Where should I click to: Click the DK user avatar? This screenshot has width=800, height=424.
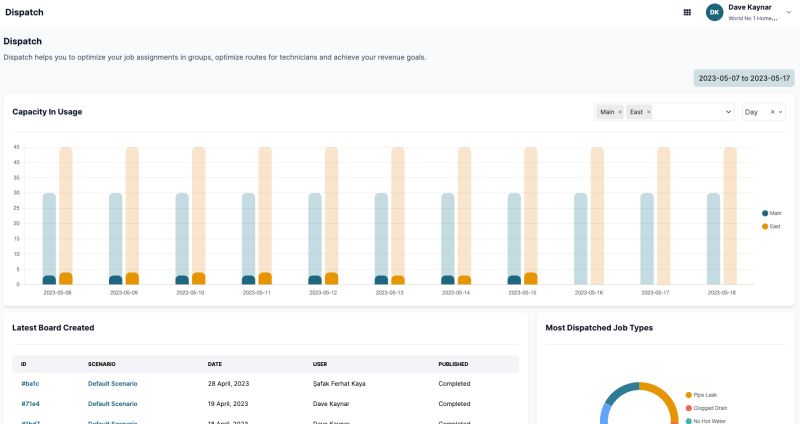click(x=714, y=12)
